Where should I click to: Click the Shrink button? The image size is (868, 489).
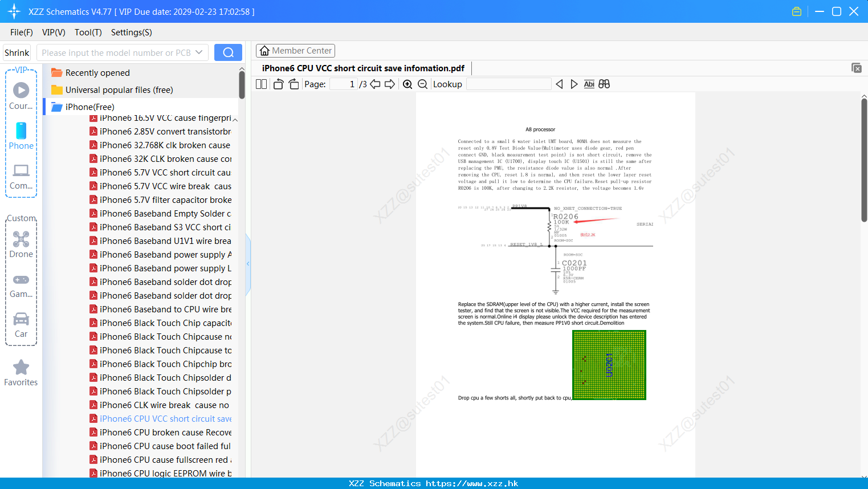17,52
